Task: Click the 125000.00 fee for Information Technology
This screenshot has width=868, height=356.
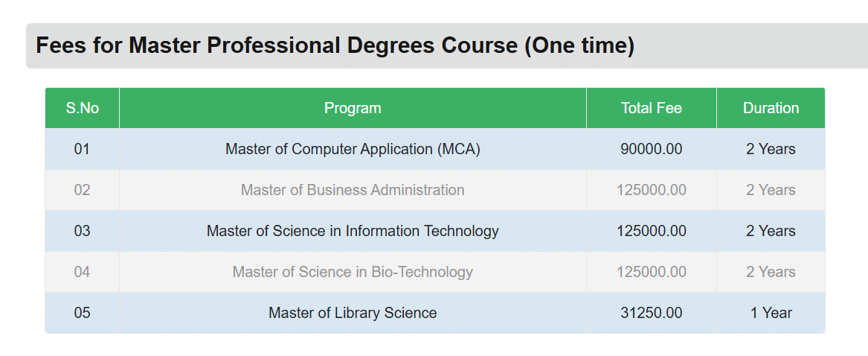Action: tap(652, 231)
